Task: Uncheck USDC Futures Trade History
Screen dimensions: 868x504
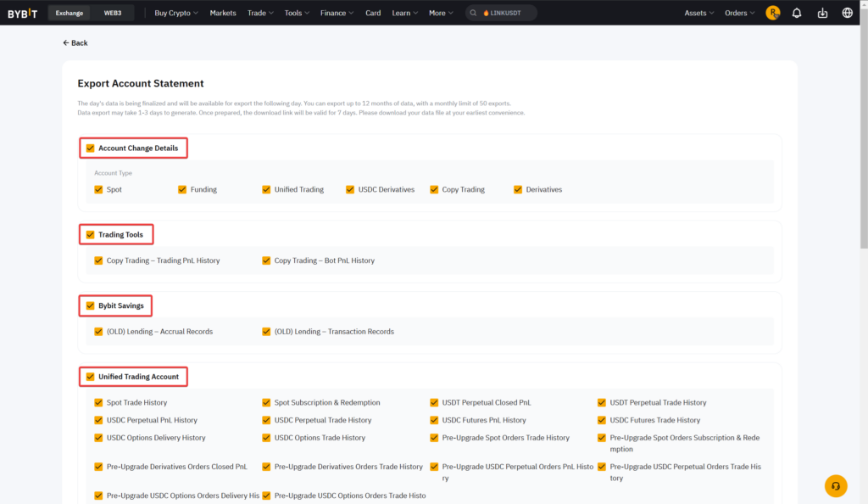Action: point(602,420)
